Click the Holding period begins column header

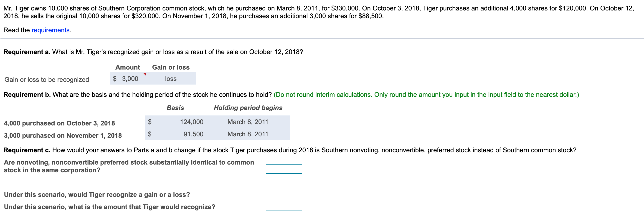[x=248, y=108]
